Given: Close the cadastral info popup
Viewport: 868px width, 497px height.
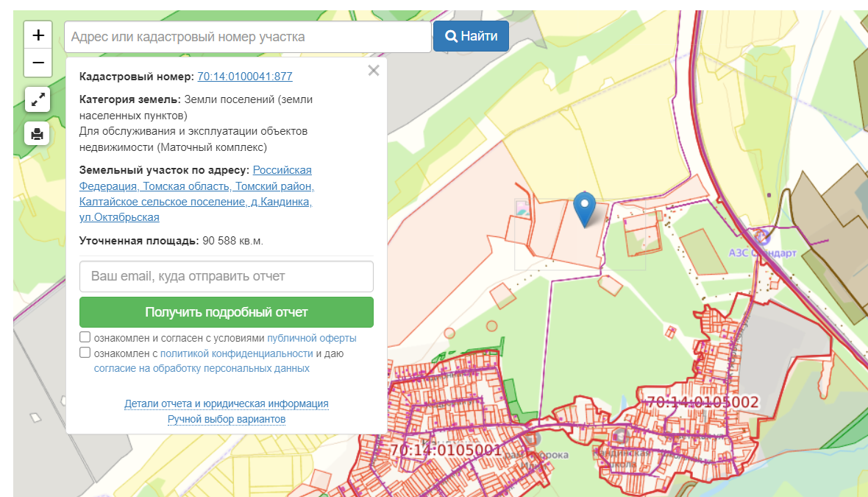Looking at the screenshot, I should tap(374, 71).
